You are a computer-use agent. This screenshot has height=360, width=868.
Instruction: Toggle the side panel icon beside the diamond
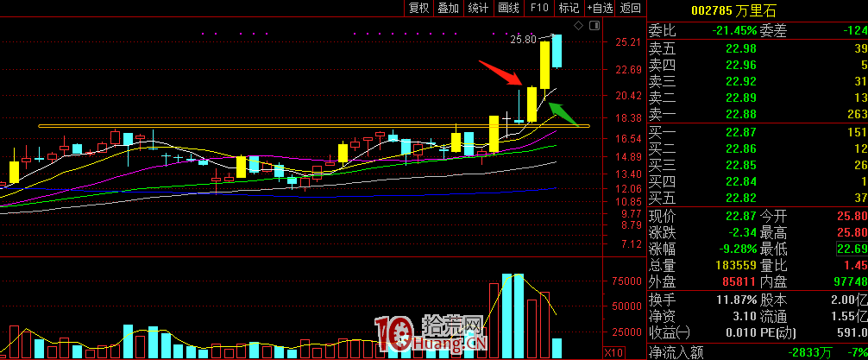coord(594,26)
